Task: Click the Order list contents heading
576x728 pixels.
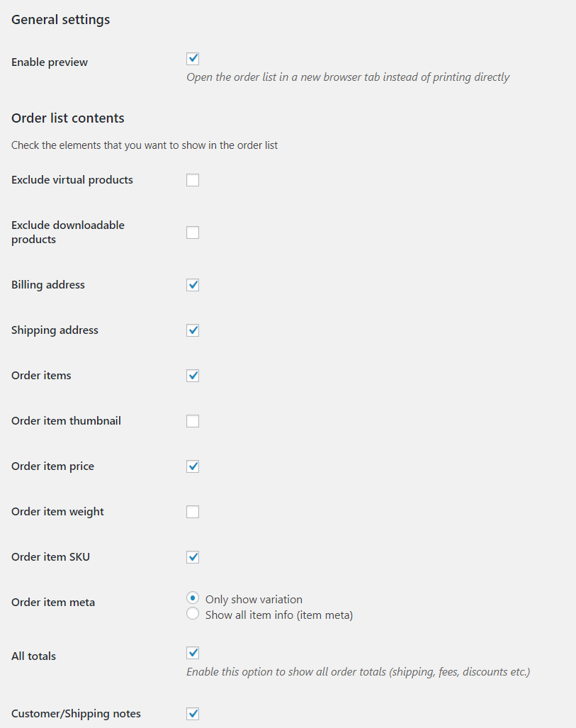Action: [68, 118]
